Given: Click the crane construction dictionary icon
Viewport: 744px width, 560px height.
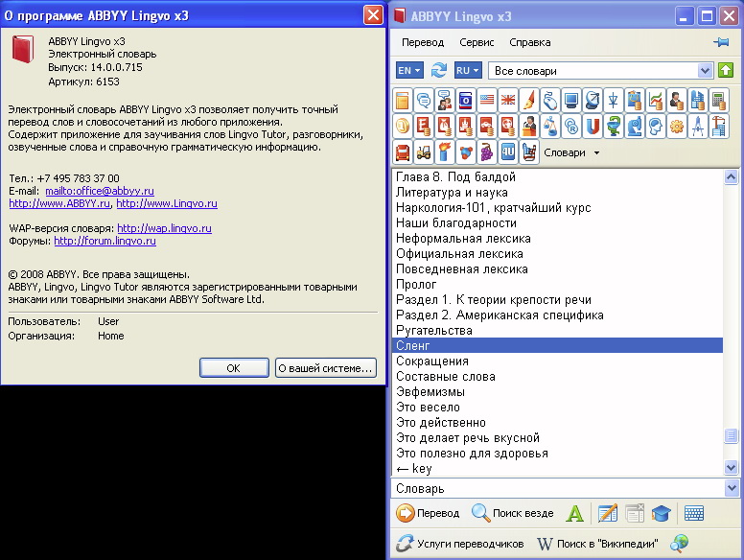Looking at the screenshot, I should [x=719, y=127].
